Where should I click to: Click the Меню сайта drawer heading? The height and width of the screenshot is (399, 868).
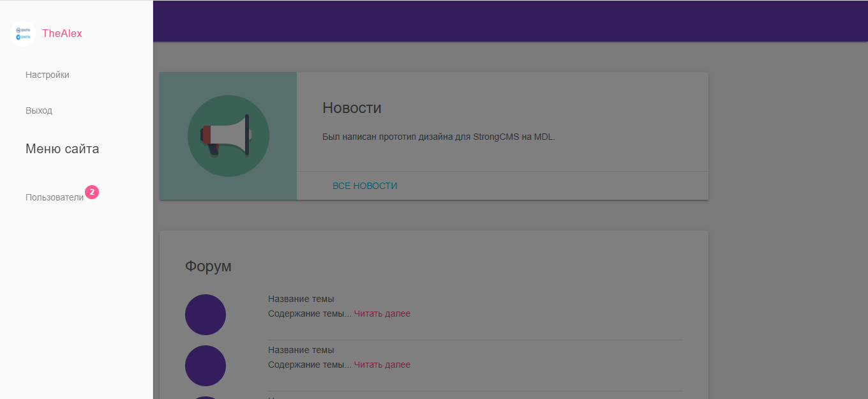tap(62, 149)
